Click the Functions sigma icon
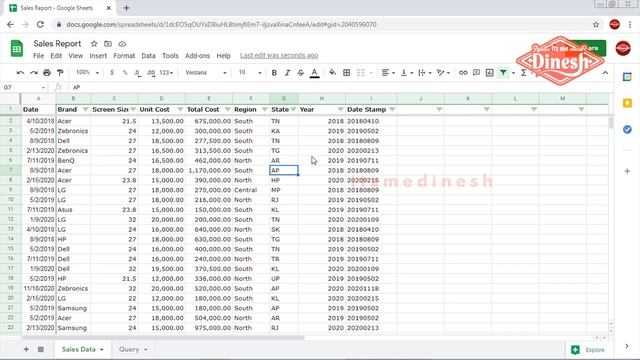 click(524, 73)
